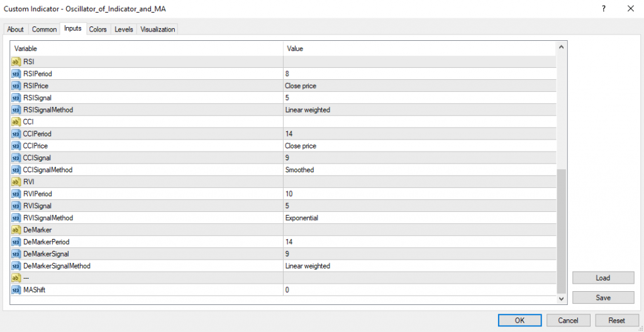Click the string icon beside CCI

pos(16,122)
